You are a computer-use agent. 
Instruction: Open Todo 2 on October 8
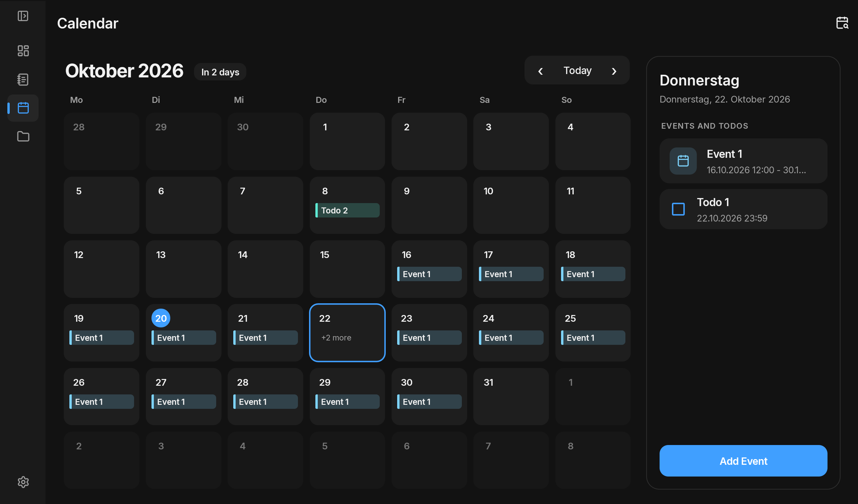pyautogui.click(x=347, y=210)
